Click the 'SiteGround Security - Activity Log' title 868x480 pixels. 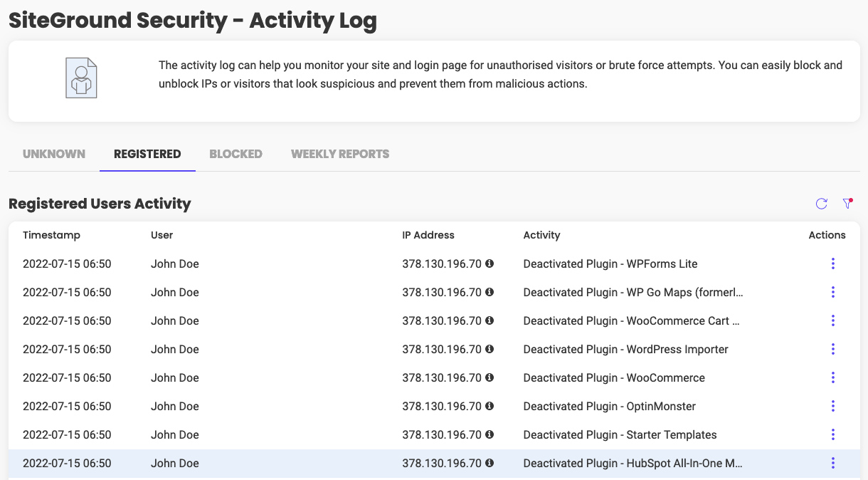(x=193, y=21)
